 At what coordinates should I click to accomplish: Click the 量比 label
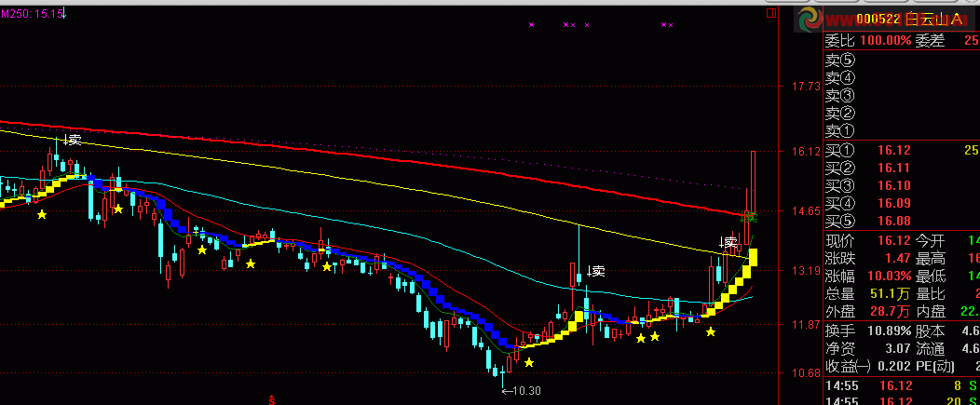click(932, 293)
